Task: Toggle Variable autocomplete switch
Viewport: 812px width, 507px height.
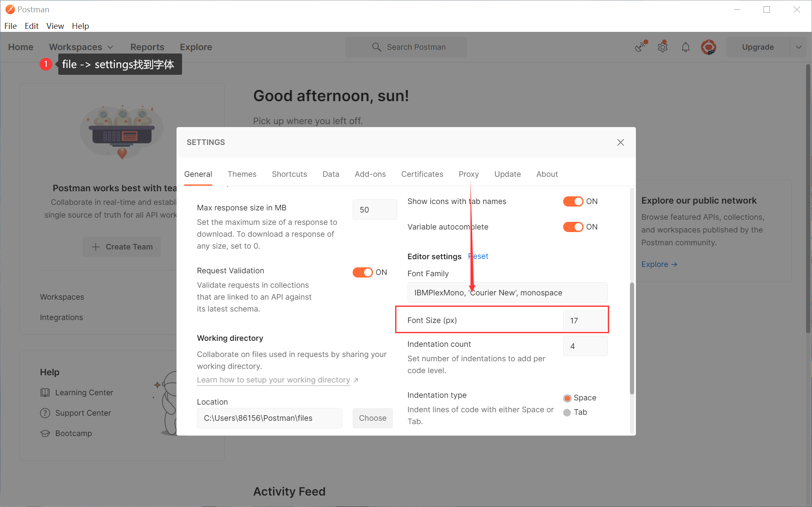Action: tap(573, 227)
